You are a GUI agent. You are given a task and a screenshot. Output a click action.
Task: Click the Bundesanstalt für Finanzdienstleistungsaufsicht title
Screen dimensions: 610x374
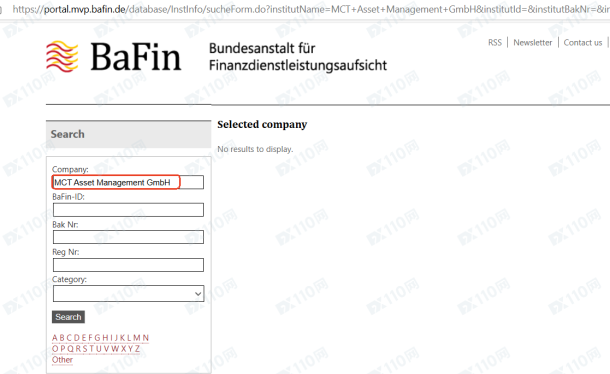coord(298,57)
